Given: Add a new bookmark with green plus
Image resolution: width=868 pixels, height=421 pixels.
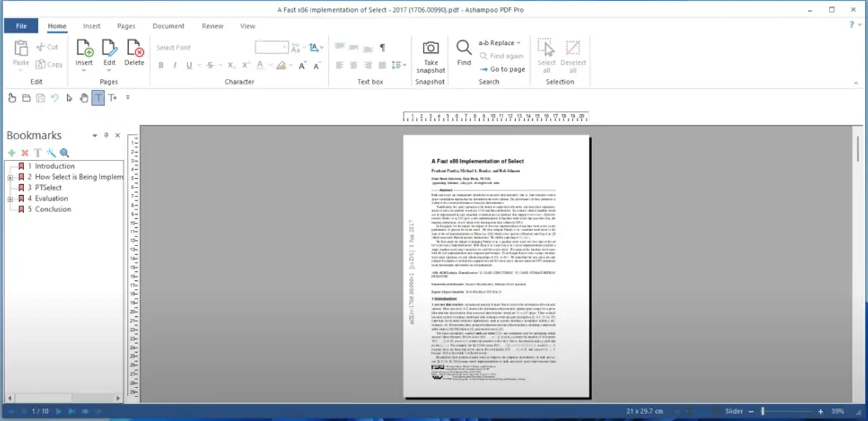Looking at the screenshot, I should pos(11,153).
